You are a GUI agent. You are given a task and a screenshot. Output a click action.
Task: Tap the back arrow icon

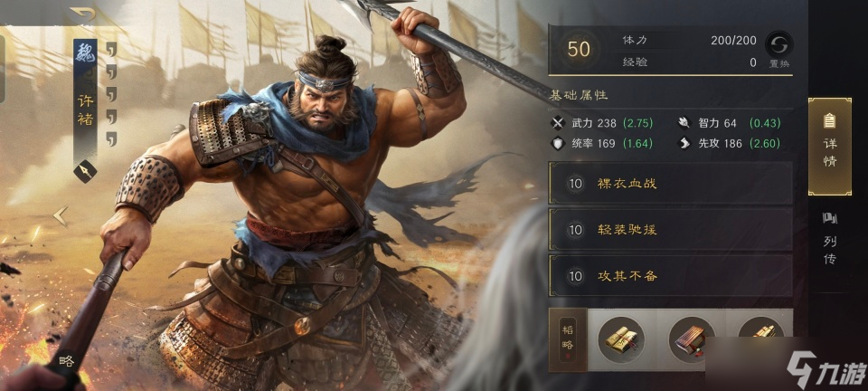83,13
